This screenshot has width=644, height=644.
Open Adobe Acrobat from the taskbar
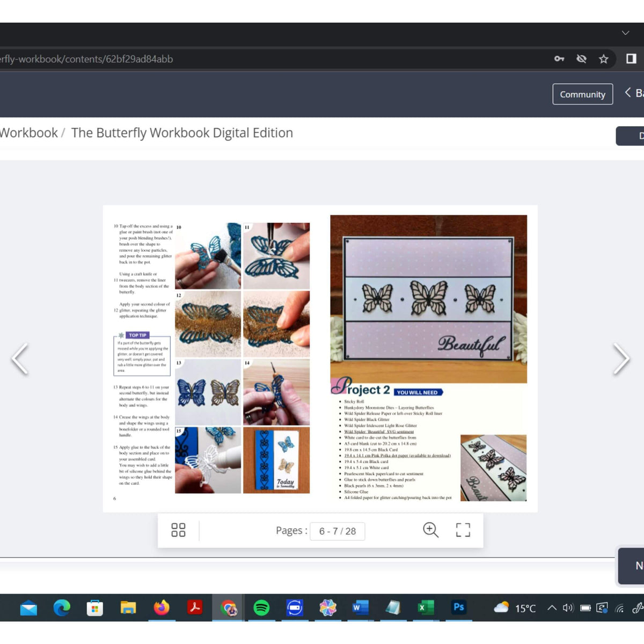(194, 608)
